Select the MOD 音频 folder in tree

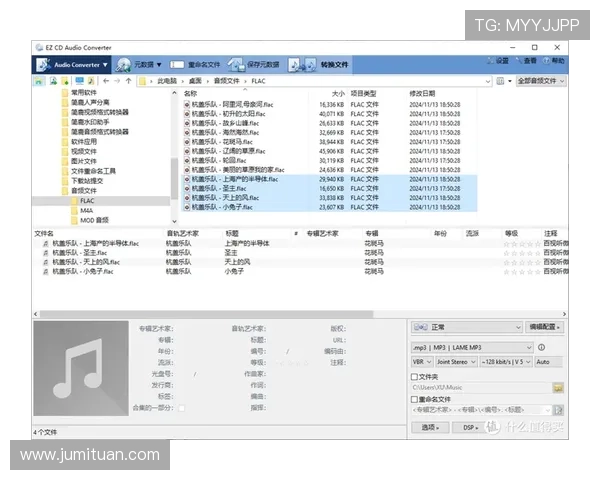point(90,220)
